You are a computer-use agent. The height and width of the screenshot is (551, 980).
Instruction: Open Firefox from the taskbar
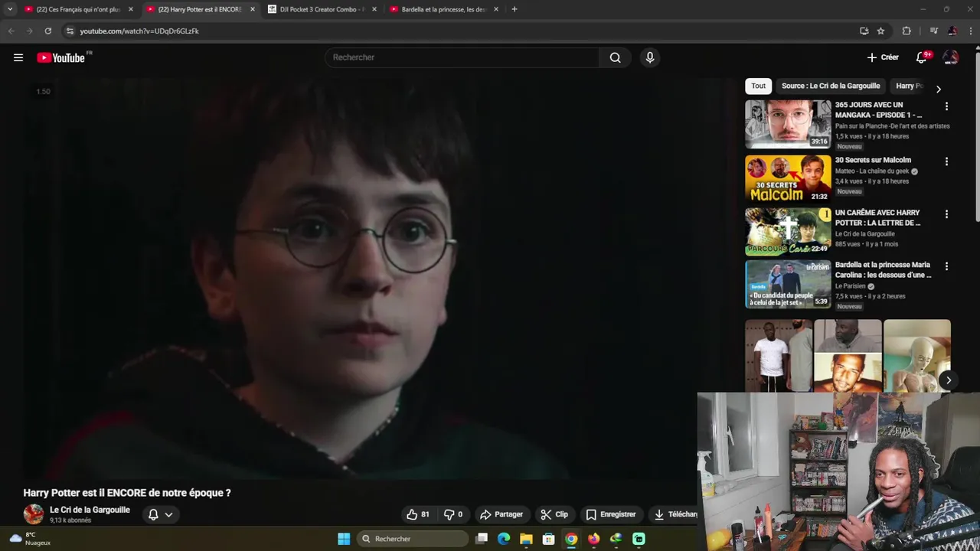[593, 539]
